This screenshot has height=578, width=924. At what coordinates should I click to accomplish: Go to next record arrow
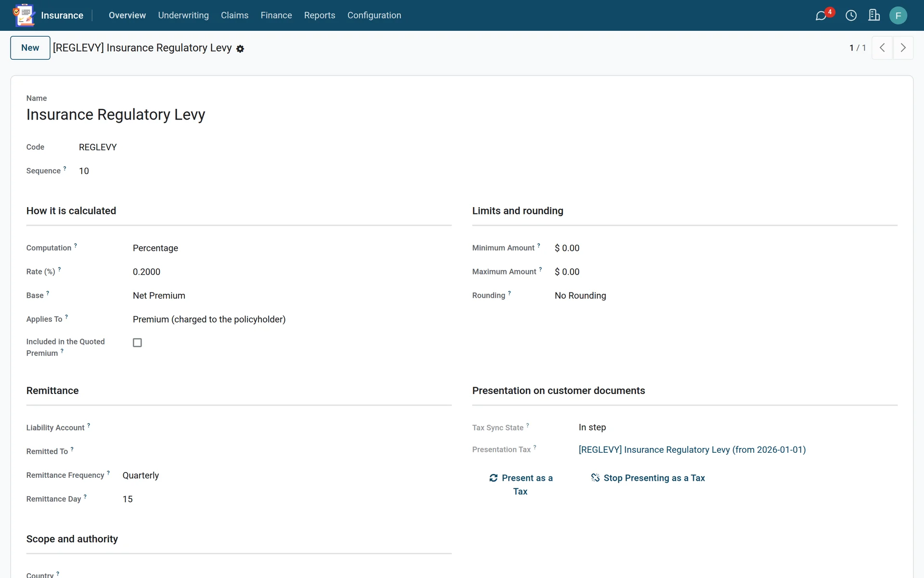903,48
